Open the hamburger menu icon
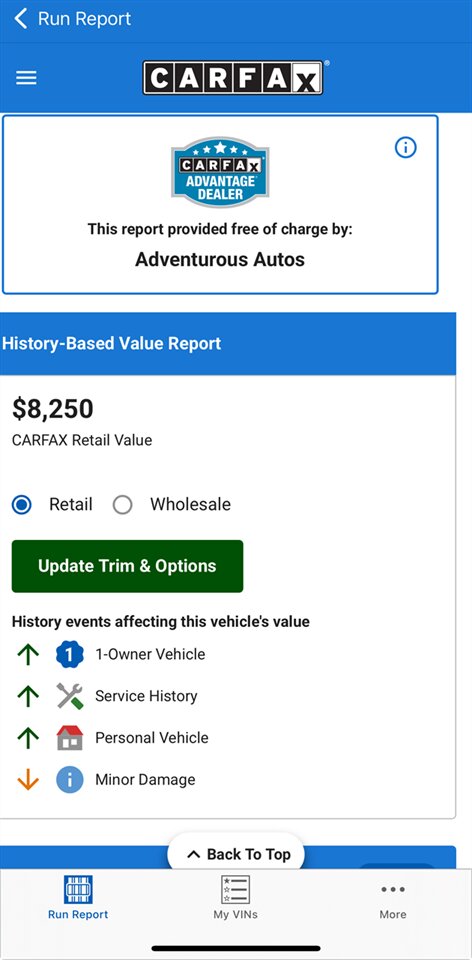The width and height of the screenshot is (472, 960). [26, 78]
